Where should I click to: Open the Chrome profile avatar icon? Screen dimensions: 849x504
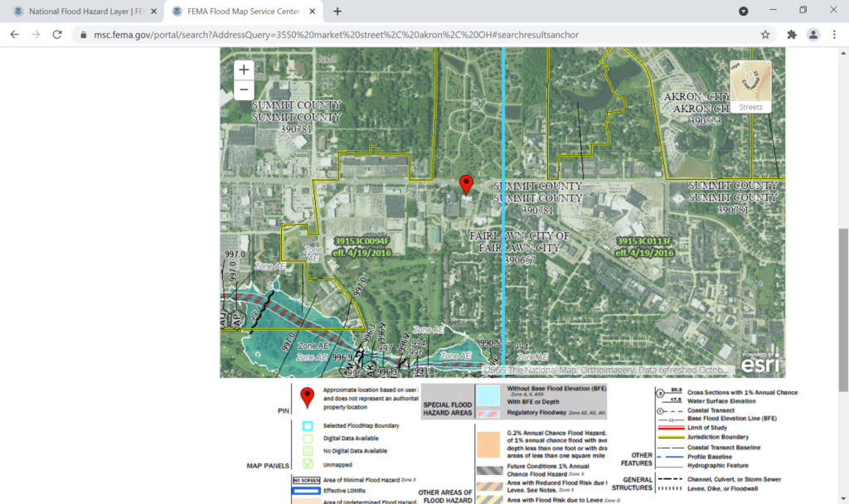coord(813,35)
